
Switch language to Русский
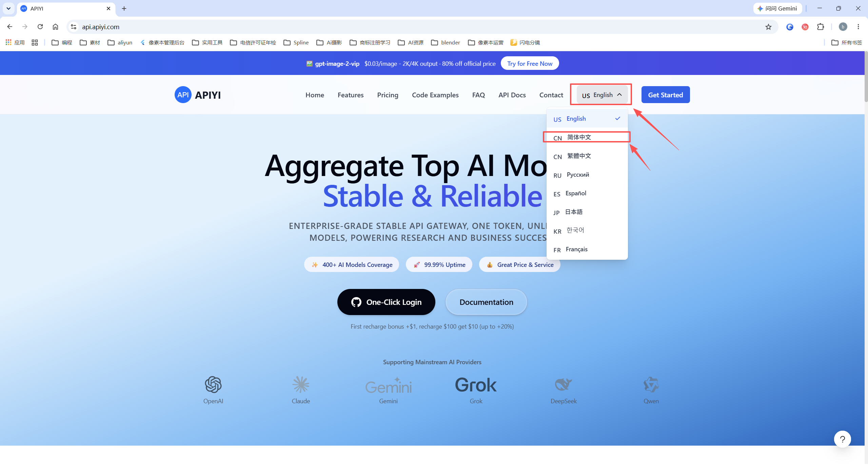[x=587, y=175]
